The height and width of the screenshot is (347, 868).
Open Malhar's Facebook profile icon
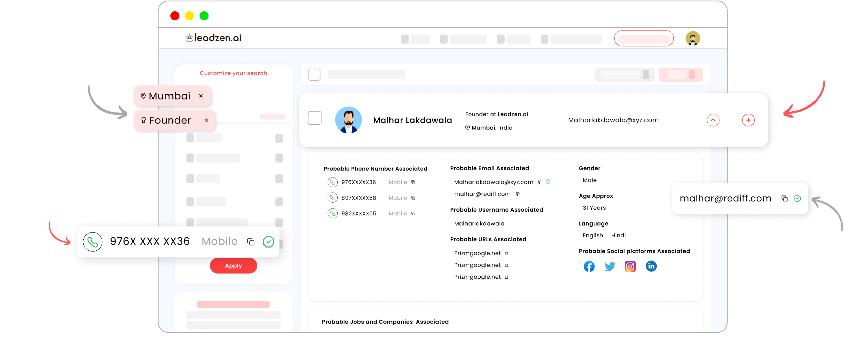(589, 266)
